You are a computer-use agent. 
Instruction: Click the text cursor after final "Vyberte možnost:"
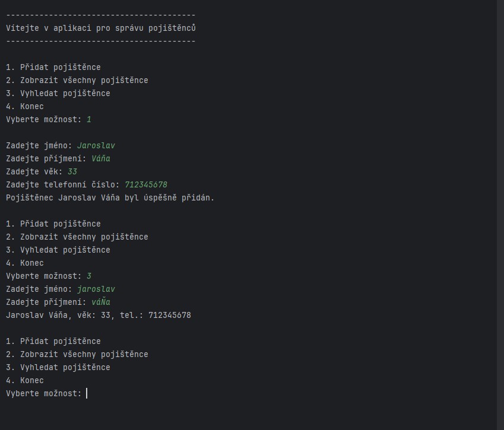[87, 393]
